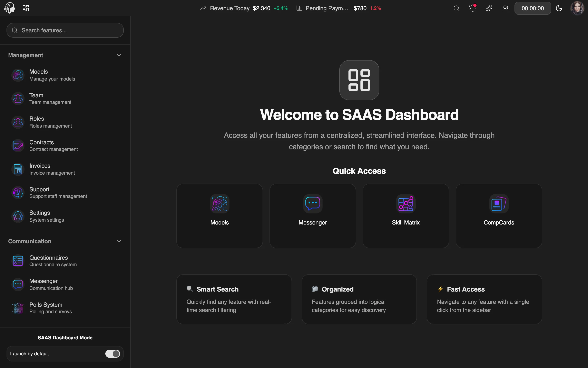Click the AI sparkles icon in top bar
The width and height of the screenshot is (588, 368).
pos(489,8)
